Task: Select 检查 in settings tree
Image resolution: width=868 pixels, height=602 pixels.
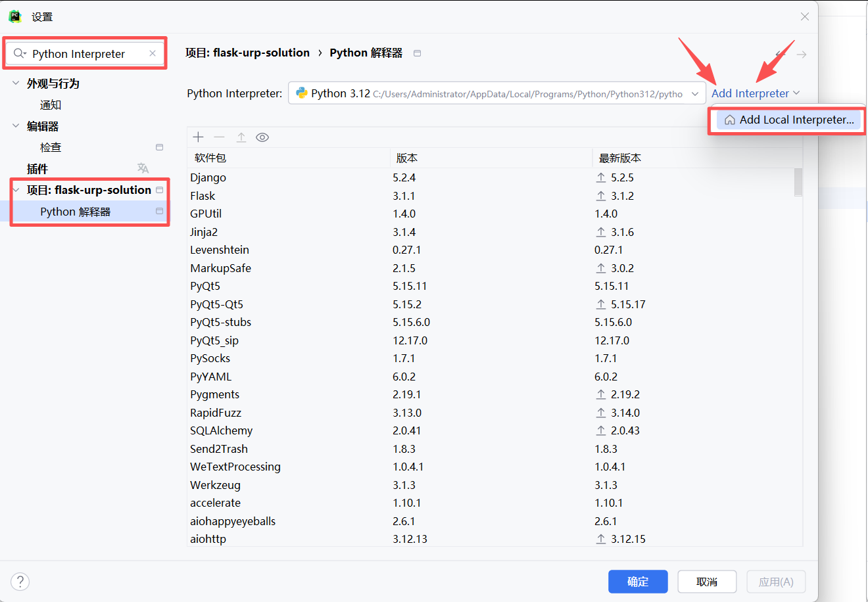Action: click(51, 147)
